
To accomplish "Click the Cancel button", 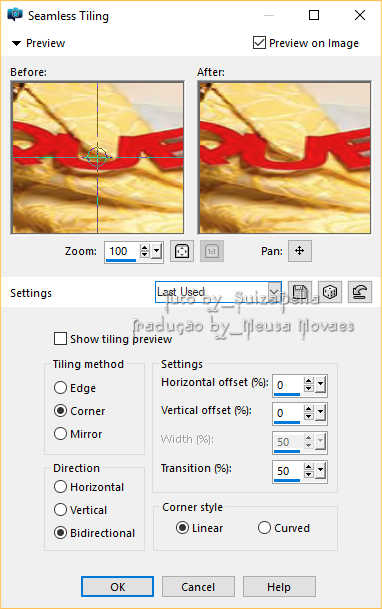I will coord(198,586).
